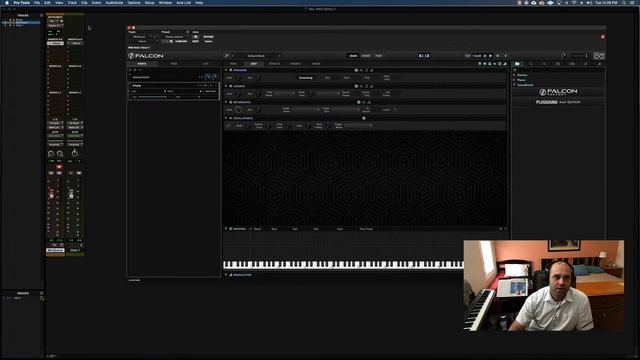Click the part volume knob beside Default Multi
Screen dimensions: 640x360
coord(207,77)
